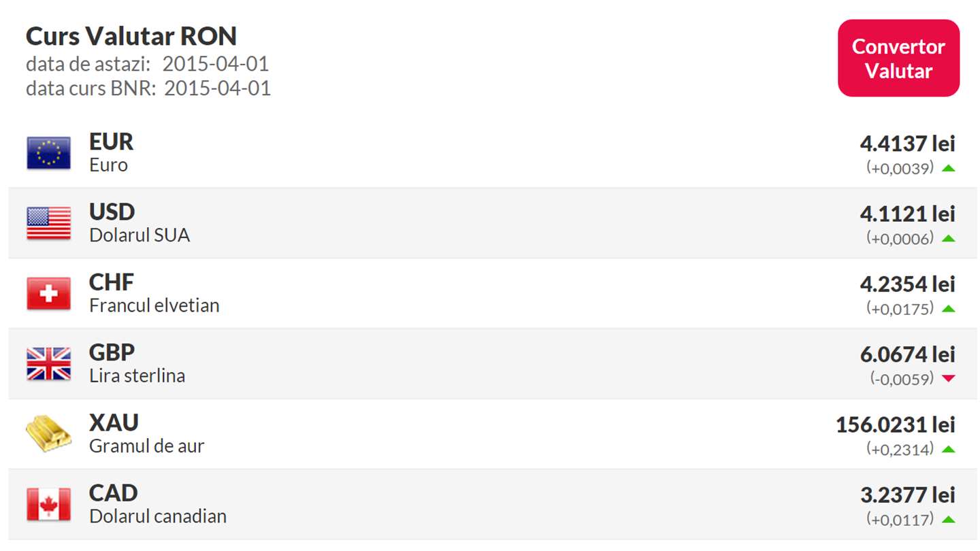Viewport: 980px width, 551px height.
Task: Select the EUR currency code
Action: [111, 141]
